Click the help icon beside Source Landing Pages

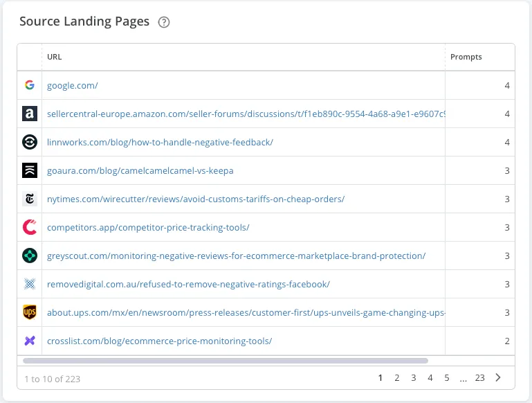[x=164, y=22]
